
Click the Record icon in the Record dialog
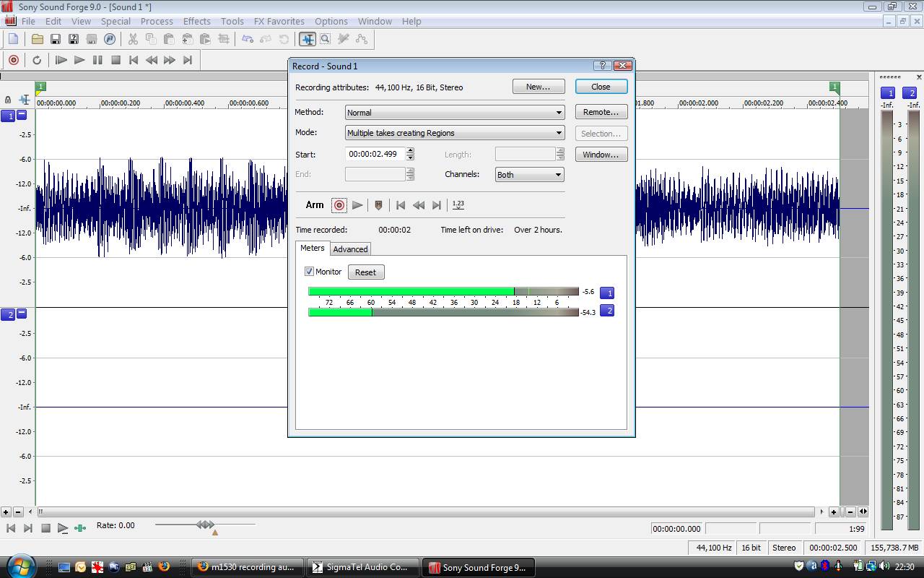click(339, 205)
